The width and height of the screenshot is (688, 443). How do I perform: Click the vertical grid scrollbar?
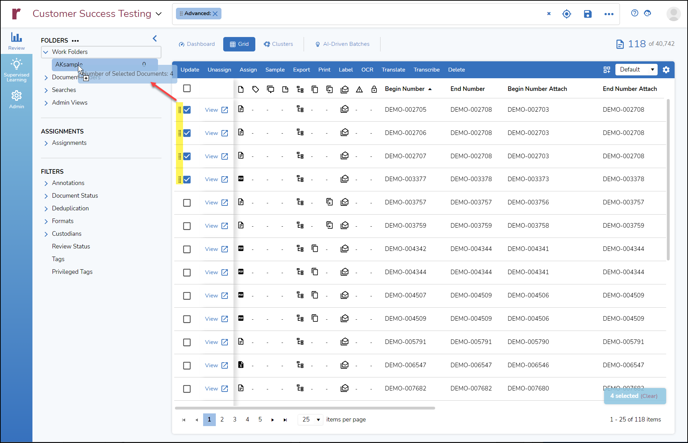[x=668, y=179]
